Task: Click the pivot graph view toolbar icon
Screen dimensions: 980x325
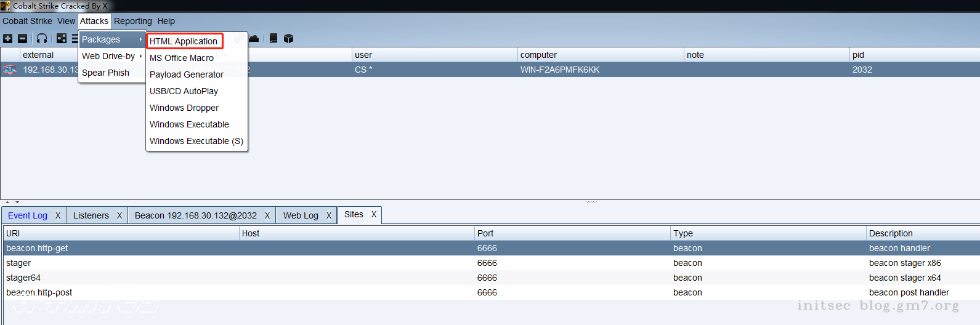Action: click(62, 38)
